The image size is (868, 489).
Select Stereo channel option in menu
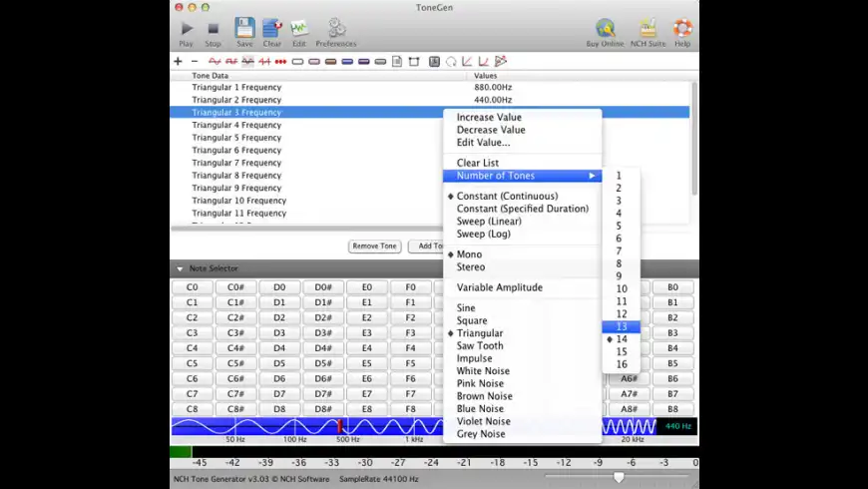pyautogui.click(x=471, y=267)
